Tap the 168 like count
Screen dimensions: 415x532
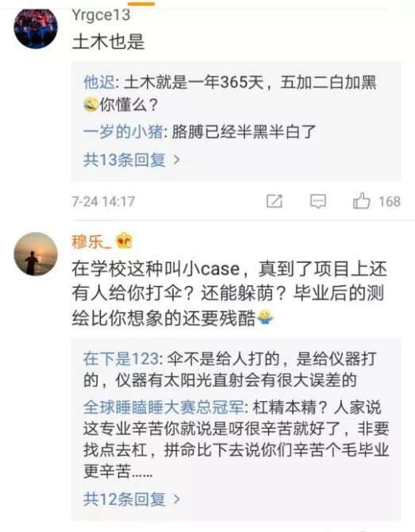tap(390, 202)
